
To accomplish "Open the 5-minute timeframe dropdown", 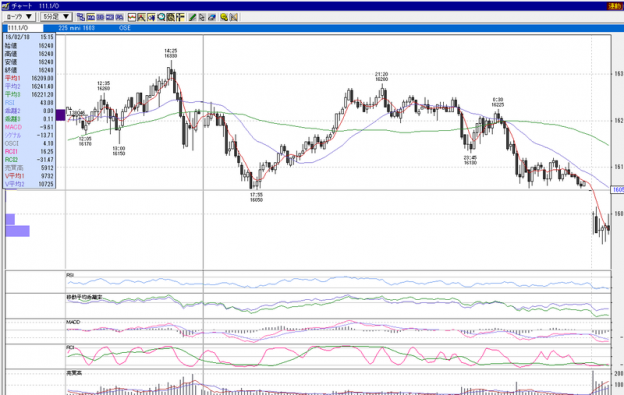I will (x=56, y=17).
